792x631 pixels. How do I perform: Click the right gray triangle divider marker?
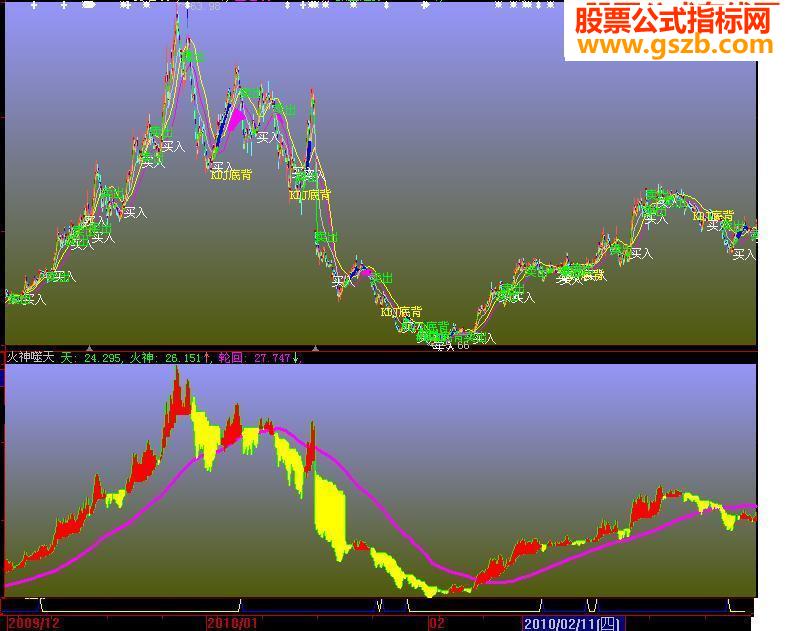tap(315, 348)
